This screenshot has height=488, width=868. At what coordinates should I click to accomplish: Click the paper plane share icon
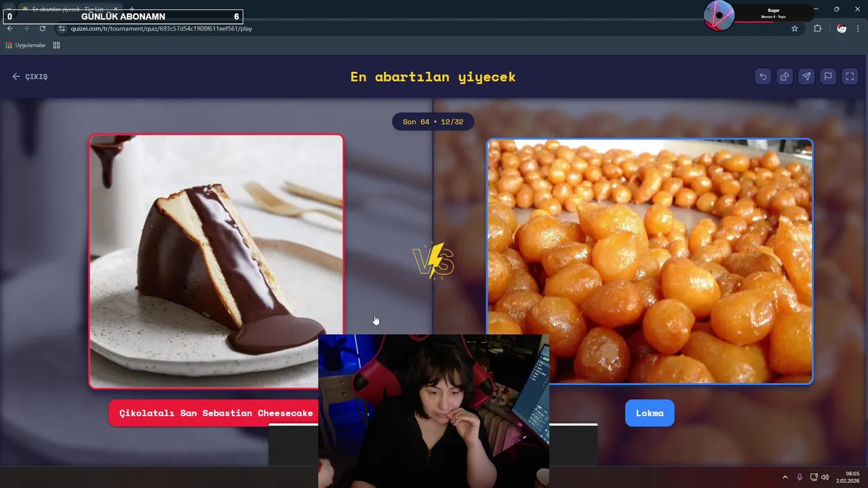[x=806, y=77]
